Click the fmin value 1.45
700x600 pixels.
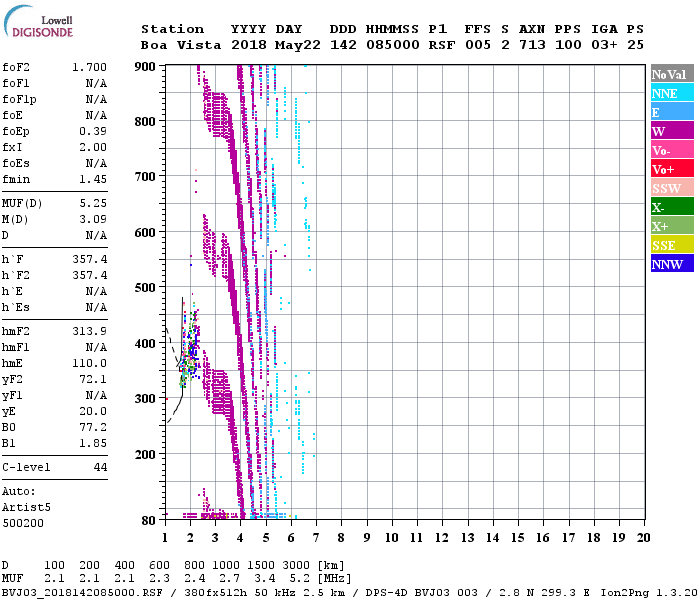(93, 179)
